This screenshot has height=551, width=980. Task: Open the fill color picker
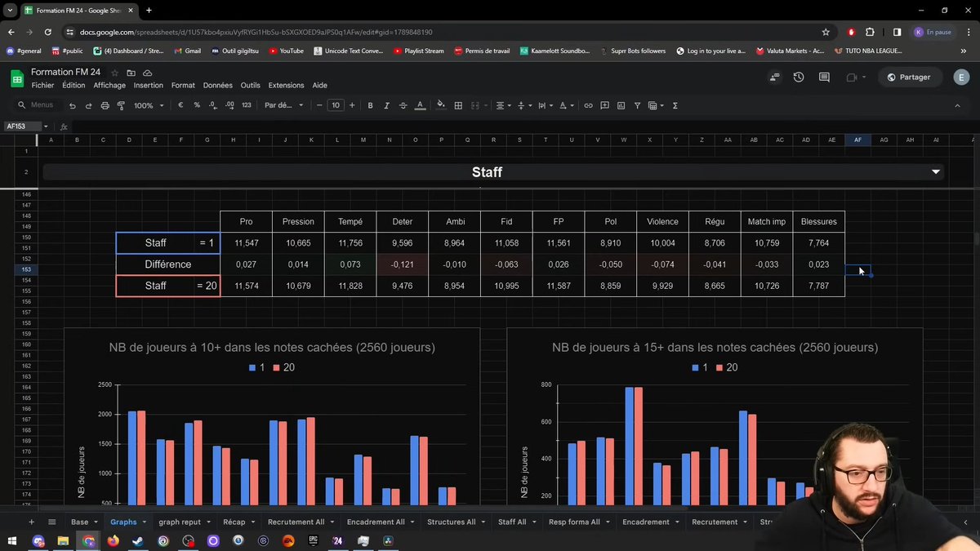[x=441, y=105]
